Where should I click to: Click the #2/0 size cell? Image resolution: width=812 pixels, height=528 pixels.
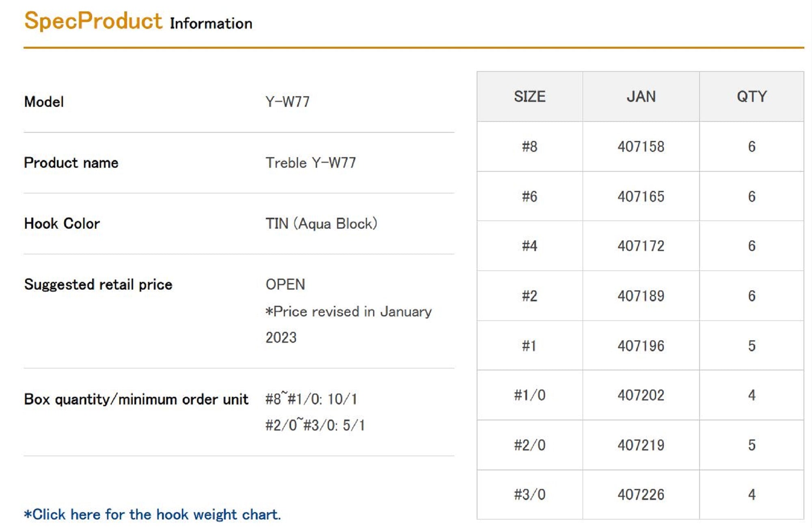pos(529,445)
